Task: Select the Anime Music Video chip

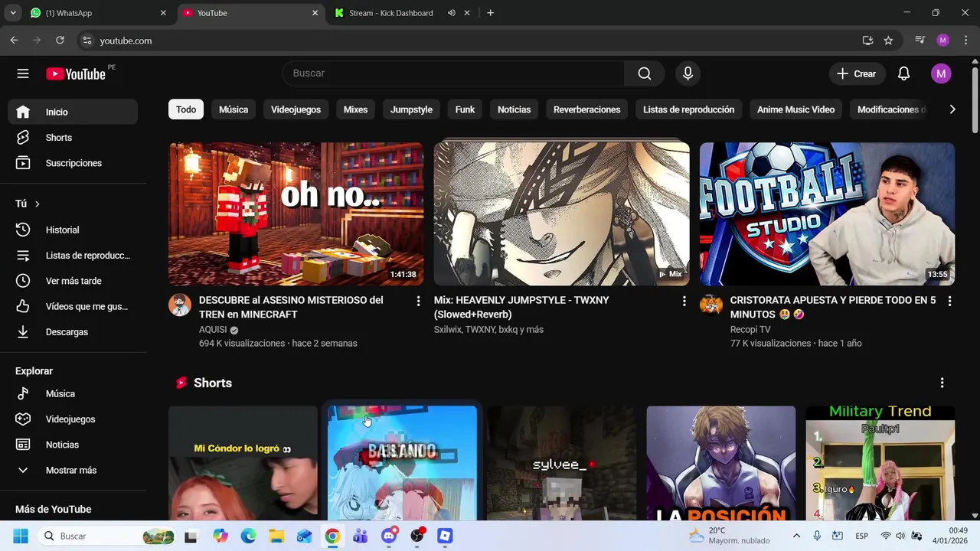Action: [795, 109]
